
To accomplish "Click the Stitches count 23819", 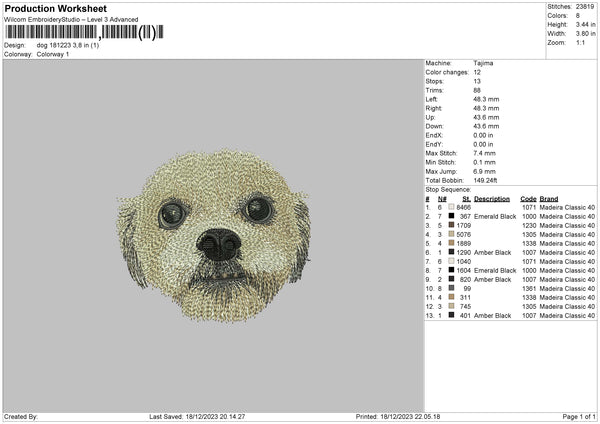I will click(584, 6).
